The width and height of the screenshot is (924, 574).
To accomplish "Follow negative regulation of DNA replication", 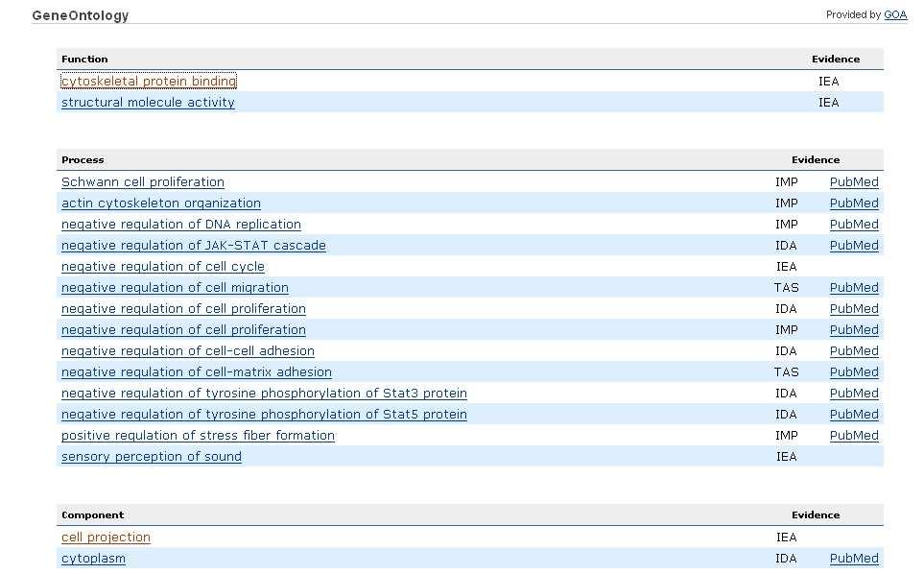I will point(181,225).
